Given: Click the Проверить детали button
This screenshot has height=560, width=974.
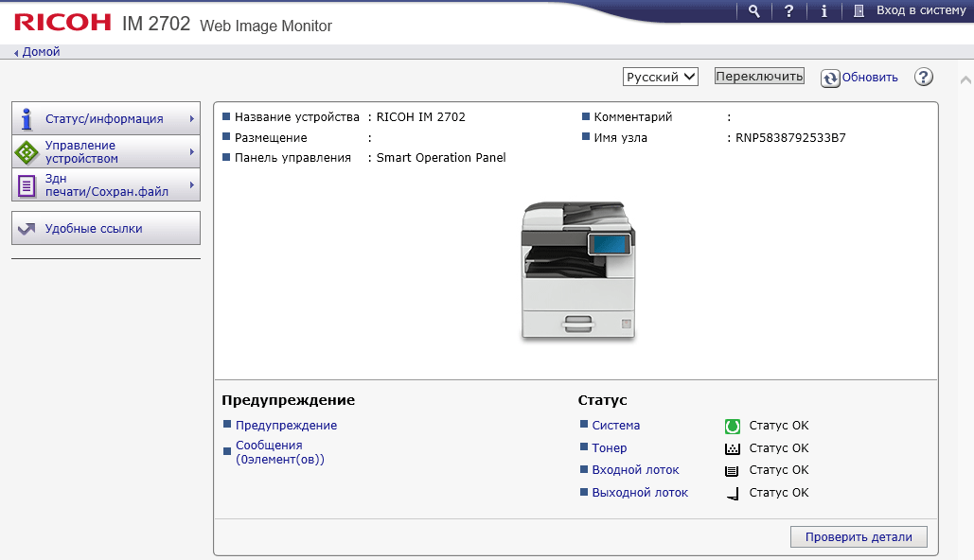Looking at the screenshot, I should [859, 537].
